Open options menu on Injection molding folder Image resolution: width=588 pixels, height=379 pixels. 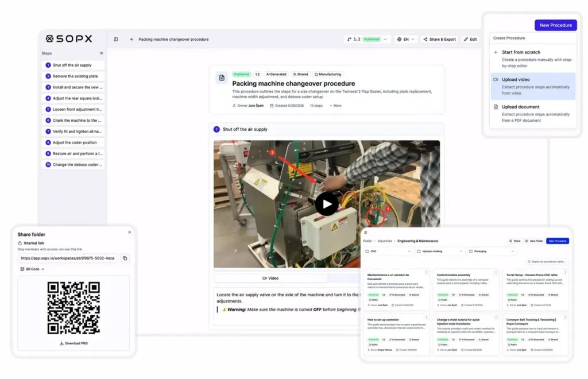pyautogui.click(x=461, y=251)
